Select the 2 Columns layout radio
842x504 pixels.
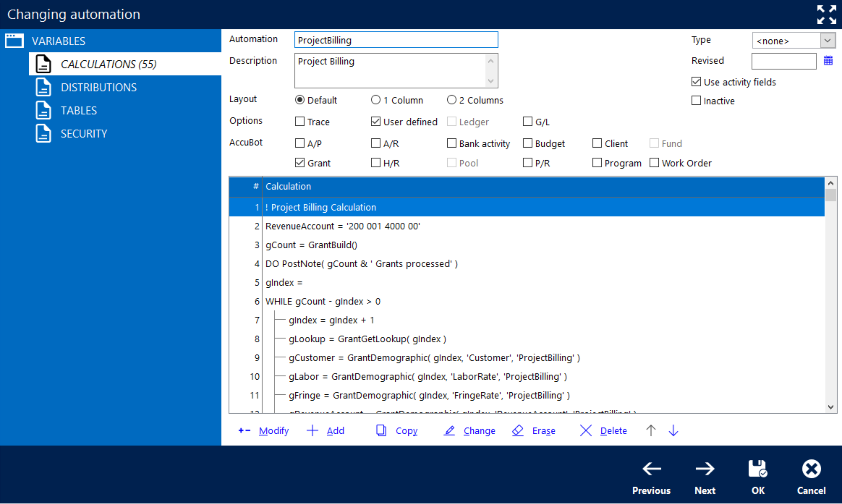coord(451,100)
